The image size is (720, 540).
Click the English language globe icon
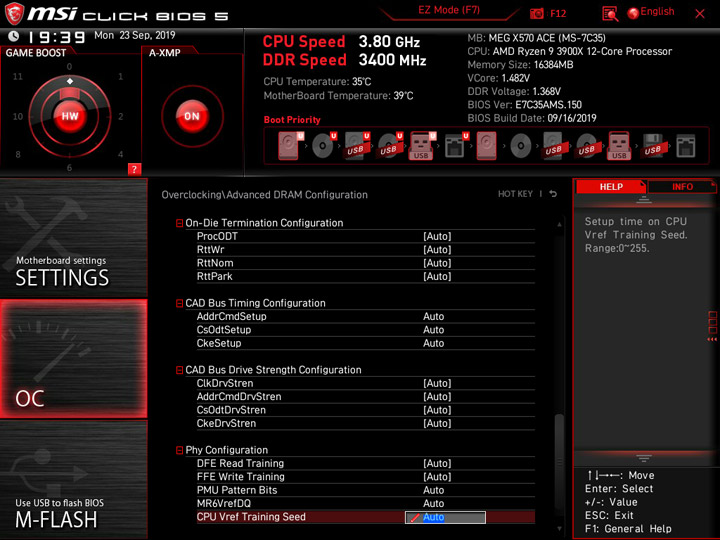633,13
